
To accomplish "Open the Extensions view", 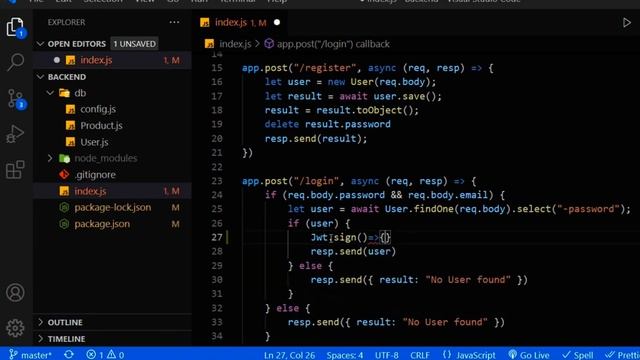I will point(15,169).
